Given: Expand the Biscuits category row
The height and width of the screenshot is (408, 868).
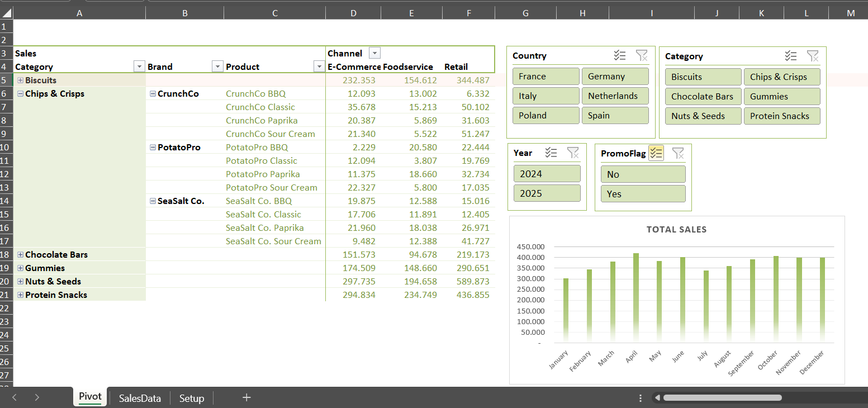Looking at the screenshot, I should click(20, 80).
